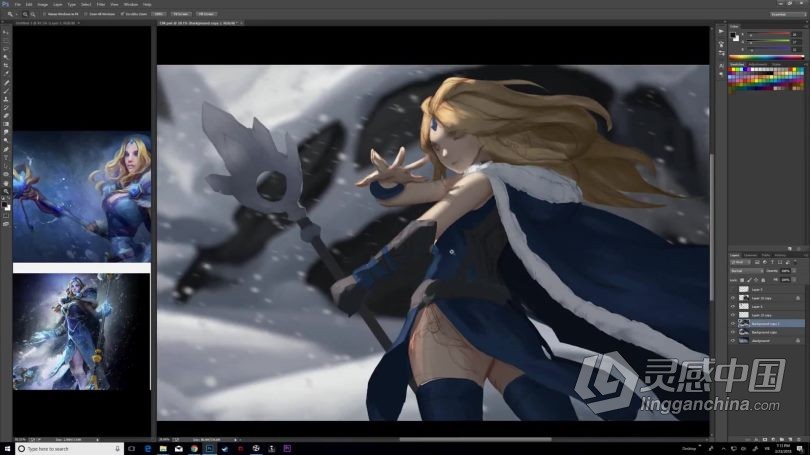Click the lock image pixels brush icon

pyautogui.click(x=750, y=280)
